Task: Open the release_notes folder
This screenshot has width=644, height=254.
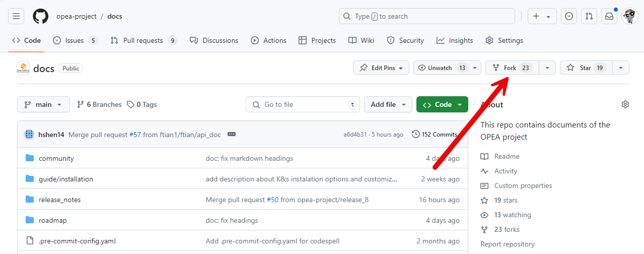Action: [60, 200]
